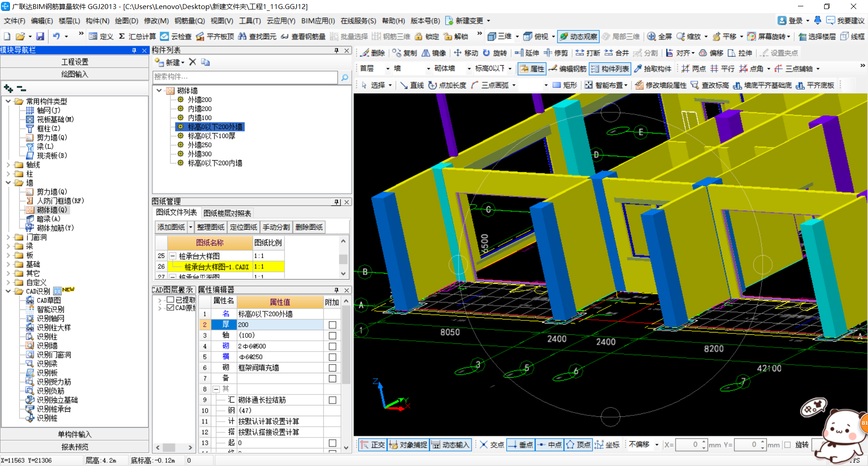This screenshot has height=466, width=868.
Task: Open the 工程设置 navigation section
Action: click(75, 62)
